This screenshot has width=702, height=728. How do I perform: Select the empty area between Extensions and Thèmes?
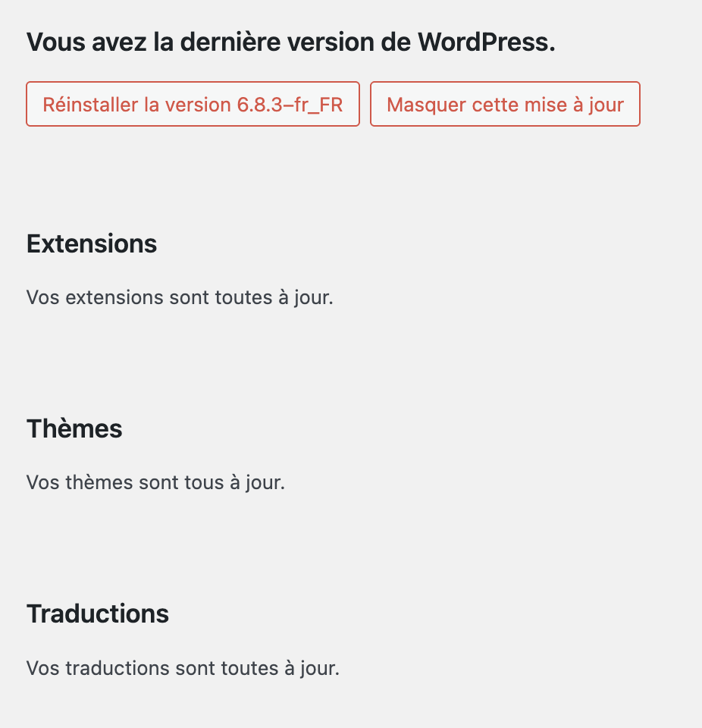click(x=303, y=356)
